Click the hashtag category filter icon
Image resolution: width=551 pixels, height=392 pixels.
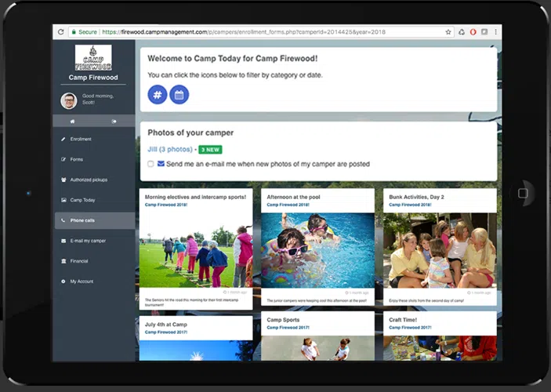(157, 95)
